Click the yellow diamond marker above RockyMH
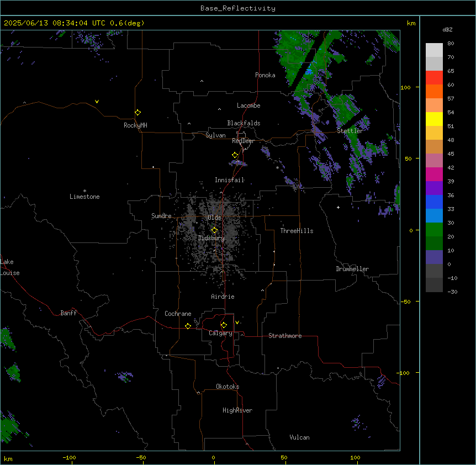The width and height of the screenshot is (476, 465). click(137, 113)
